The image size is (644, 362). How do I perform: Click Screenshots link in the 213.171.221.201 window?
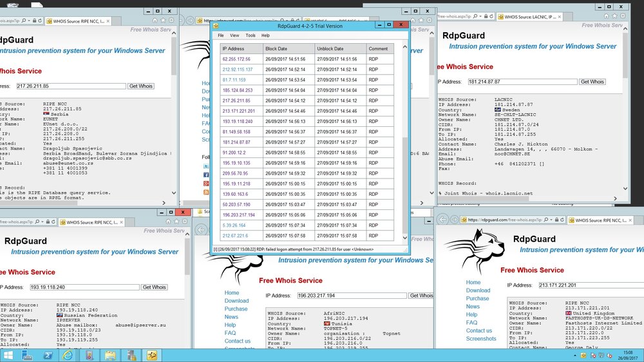pyautogui.click(x=481, y=339)
